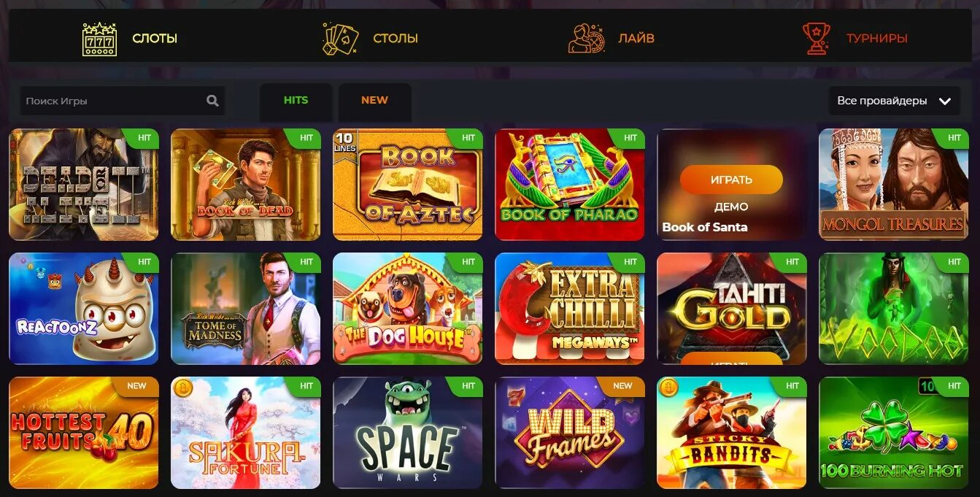Launch the Extra Chilli Megaways game
980x497 pixels.
[x=570, y=309]
